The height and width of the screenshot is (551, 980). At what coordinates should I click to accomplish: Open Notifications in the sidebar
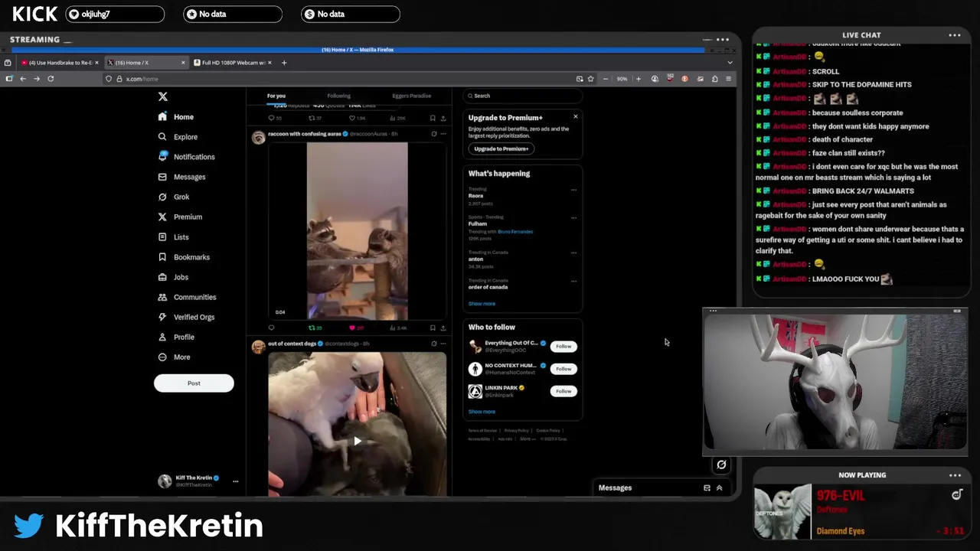tap(186, 157)
